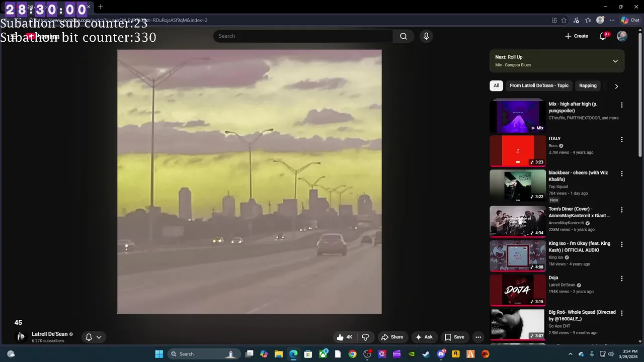Open Edge split screen icon

tap(554, 20)
